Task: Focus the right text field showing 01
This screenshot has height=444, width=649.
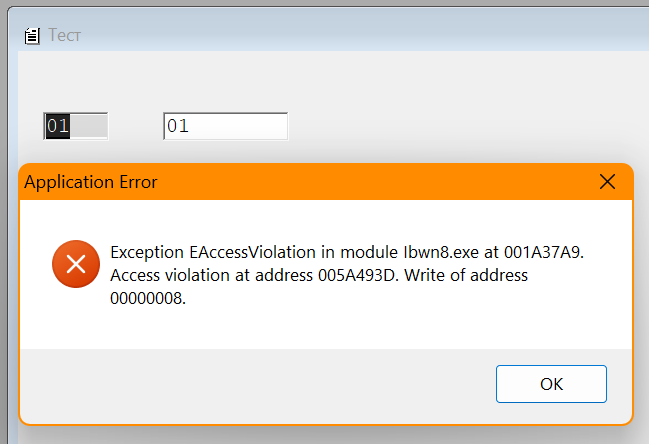Action: point(226,126)
